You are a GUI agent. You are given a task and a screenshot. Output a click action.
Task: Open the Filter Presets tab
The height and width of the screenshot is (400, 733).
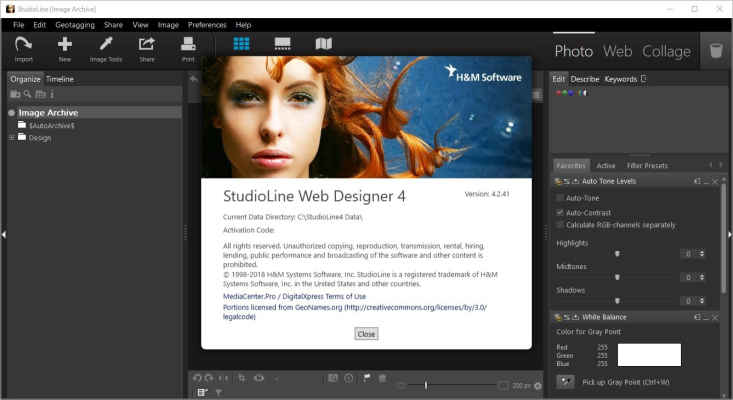click(x=647, y=165)
